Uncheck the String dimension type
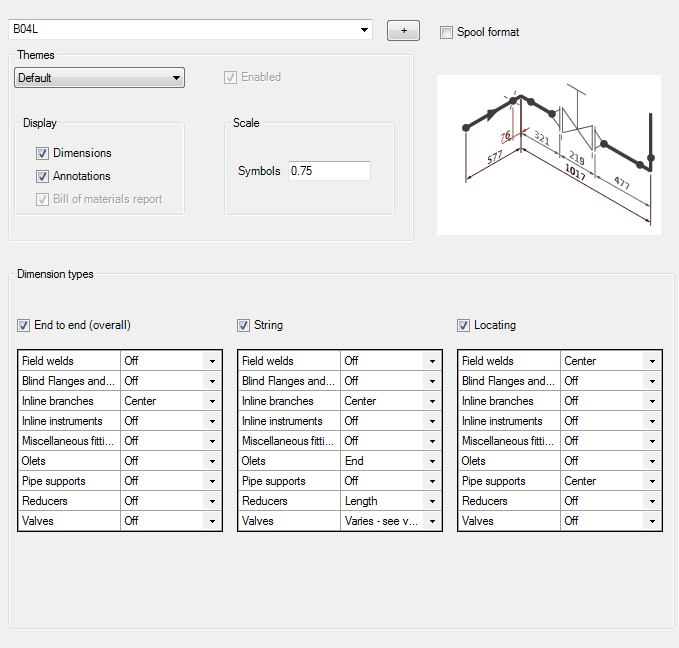This screenshot has width=679, height=648. tap(244, 325)
